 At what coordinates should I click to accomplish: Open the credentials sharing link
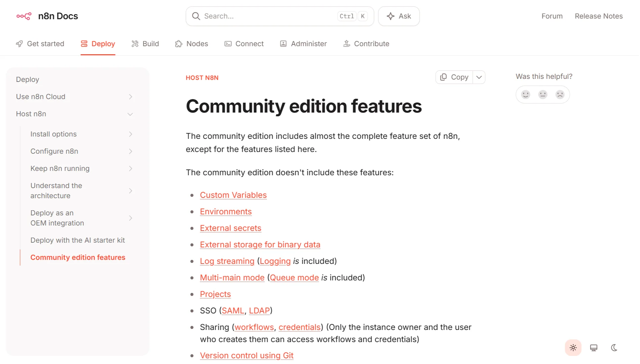(x=300, y=327)
